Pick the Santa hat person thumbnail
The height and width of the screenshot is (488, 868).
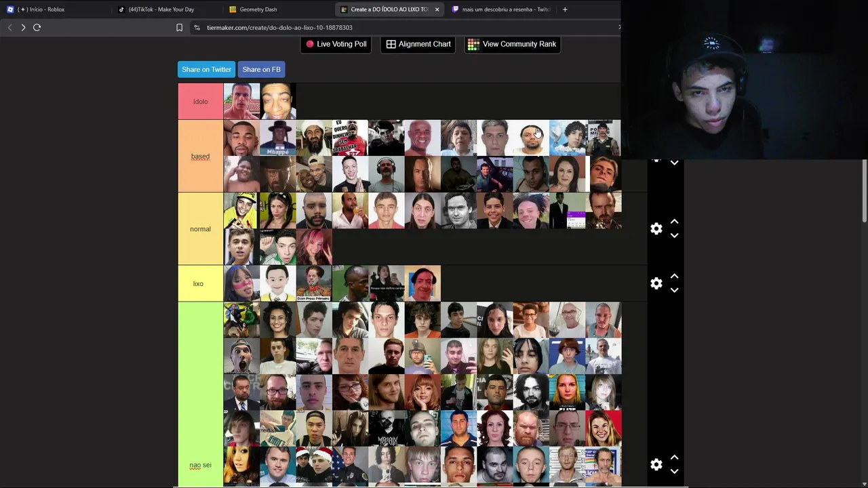click(x=314, y=464)
